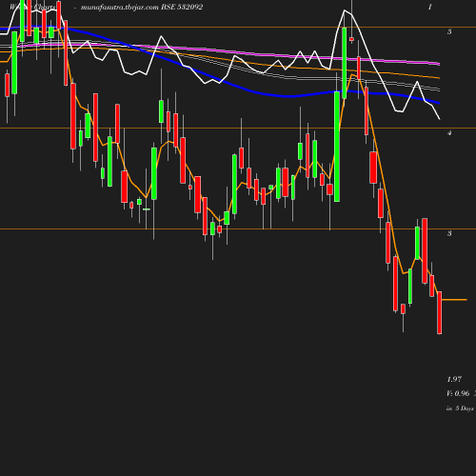
Task: Click the 'munafasutra.tbrjar.com BSE 532092' header text
Action: (x=142, y=7)
